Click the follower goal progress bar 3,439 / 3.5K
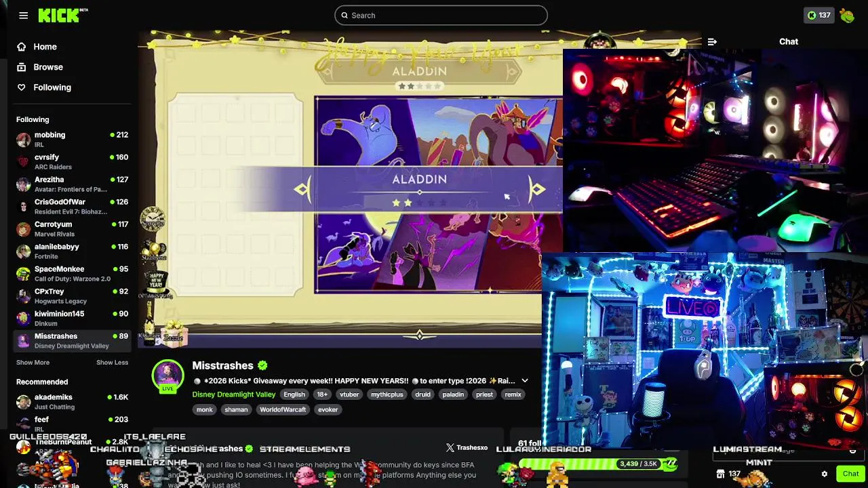Image resolution: width=868 pixels, height=488 pixels. point(598,464)
